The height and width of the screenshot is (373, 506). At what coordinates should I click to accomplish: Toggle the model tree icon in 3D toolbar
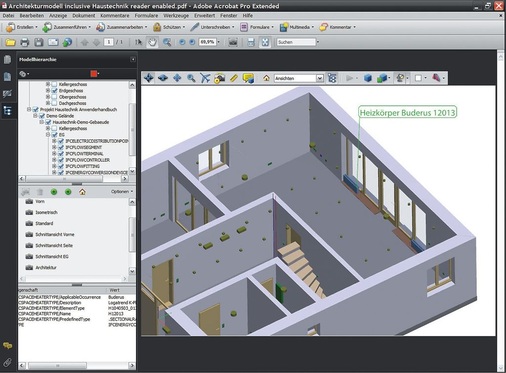pyautogui.click(x=332, y=78)
